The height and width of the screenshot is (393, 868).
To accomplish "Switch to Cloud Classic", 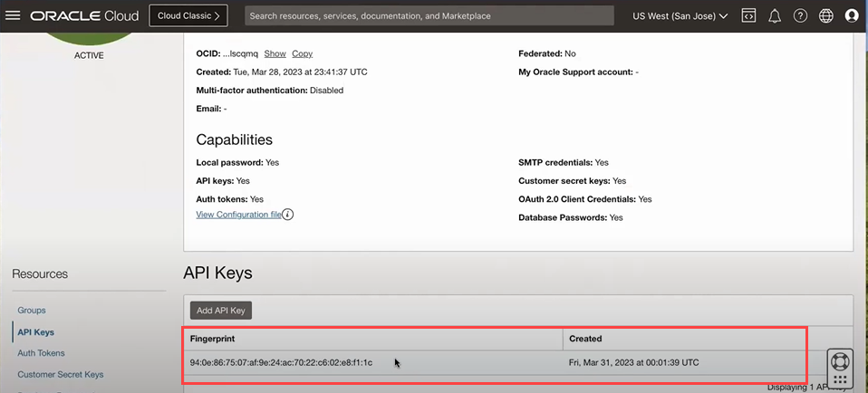I will pos(188,16).
